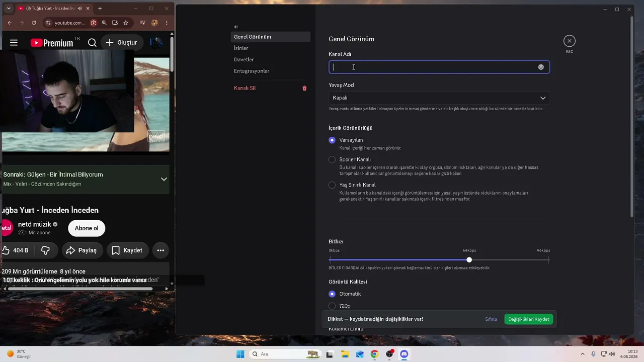
Task: Install app icon in Chrome address bar
Action: pyautogui.click(x=115, y=23)
